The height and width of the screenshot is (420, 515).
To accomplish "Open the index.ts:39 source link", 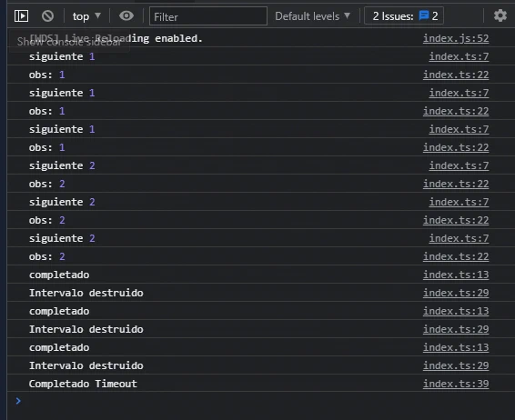I will [456, 384].
